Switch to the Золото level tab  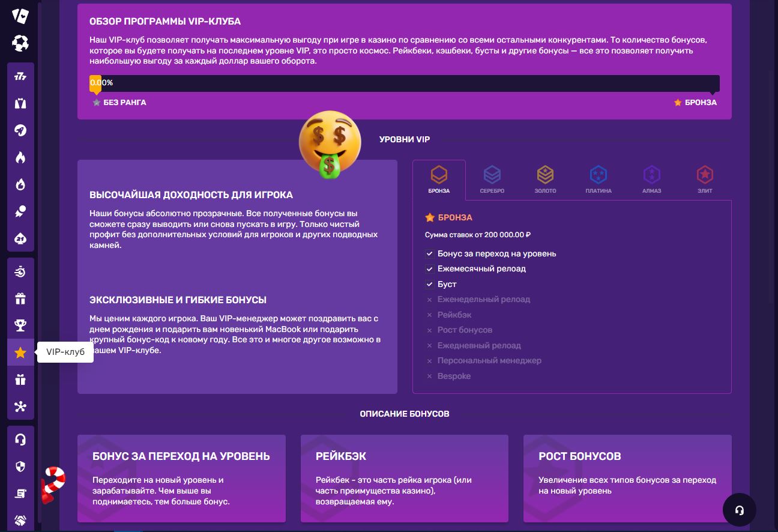[x=545, y=180]
